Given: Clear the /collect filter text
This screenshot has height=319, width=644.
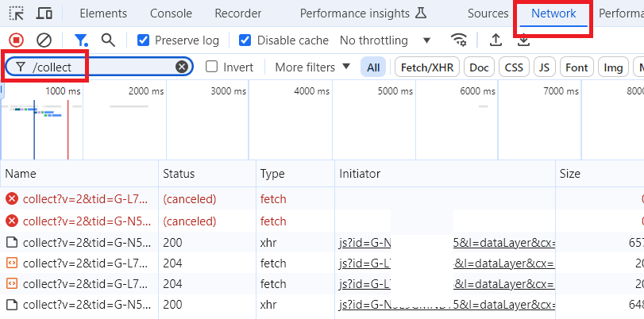Looking at the screenshot, I should click(x=182, y=67).
